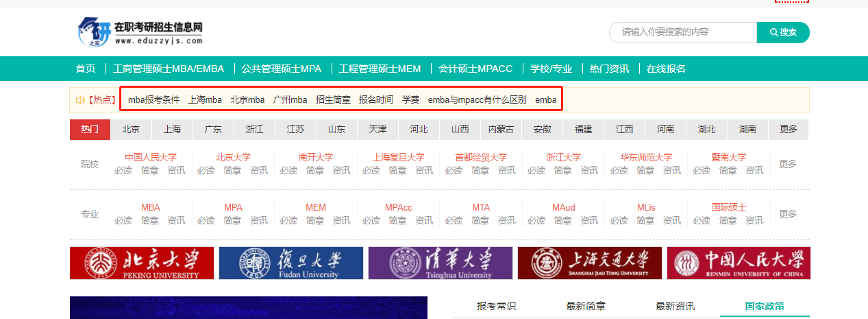Open 浙江大学 school link
Screen dimensions: 868x319
click(564, 157)
